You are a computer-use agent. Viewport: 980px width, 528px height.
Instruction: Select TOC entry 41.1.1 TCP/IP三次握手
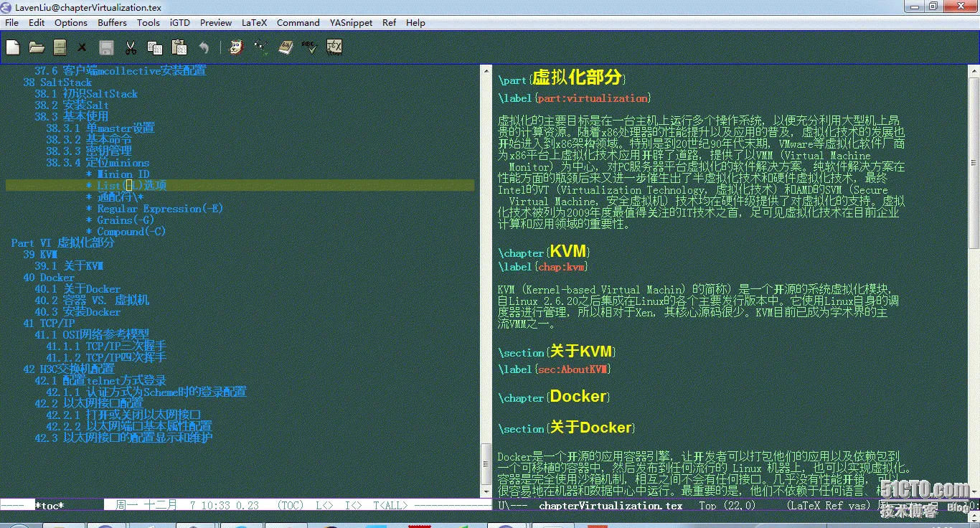point(106,346)
